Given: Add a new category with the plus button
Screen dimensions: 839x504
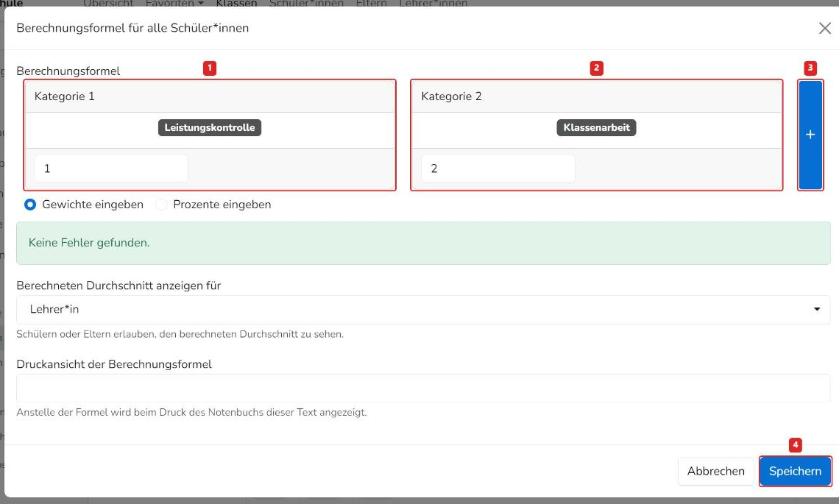Looking at the screenshot, I should click(x=810, y=135).
